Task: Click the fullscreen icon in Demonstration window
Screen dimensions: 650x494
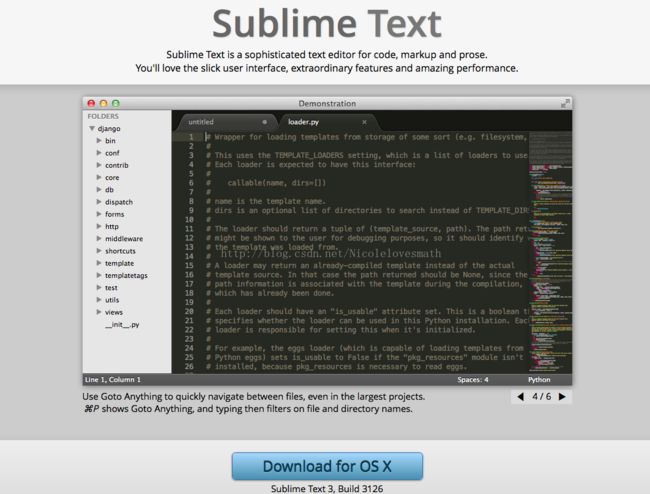Action: pyautogui.click(x=565, y=103)
